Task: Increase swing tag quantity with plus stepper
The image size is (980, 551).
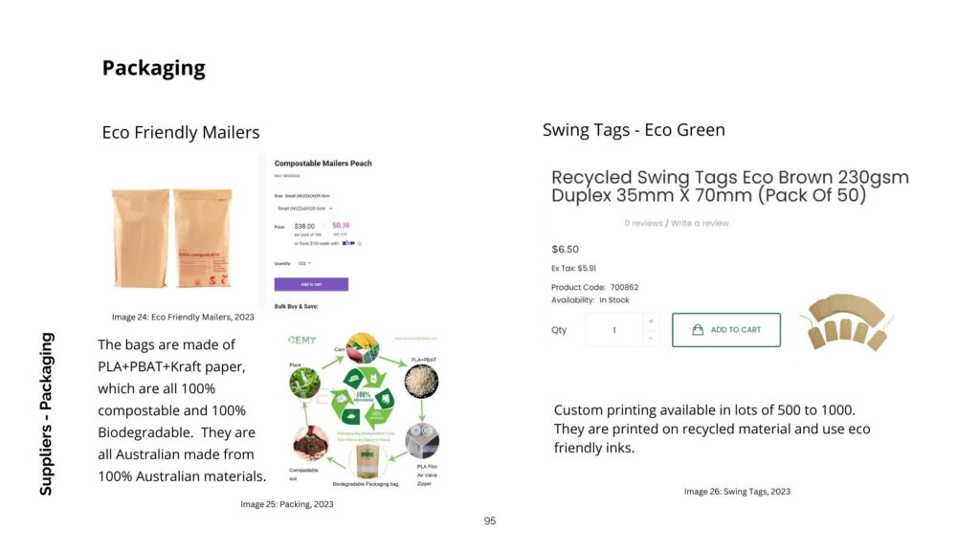Action: tap(651, 321)
